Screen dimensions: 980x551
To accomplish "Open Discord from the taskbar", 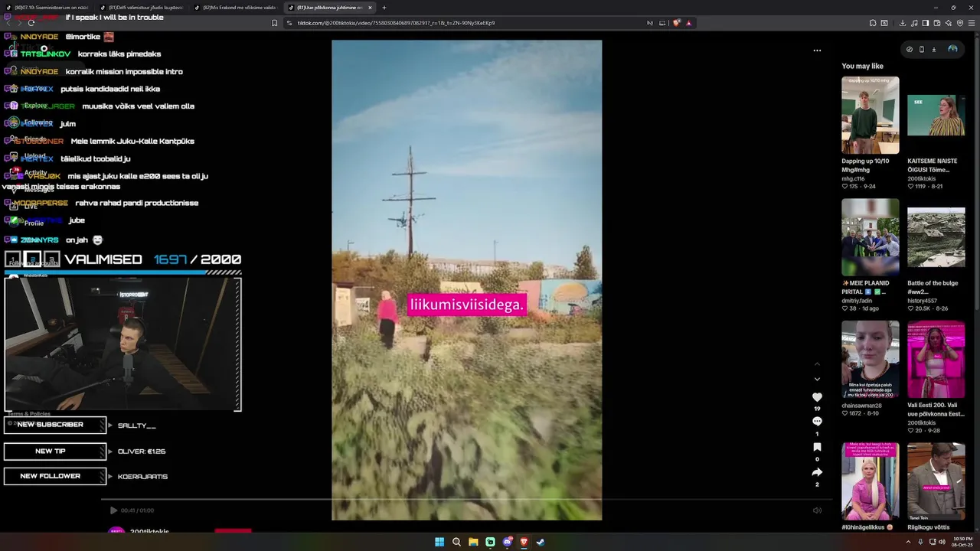I will [507, 542].
